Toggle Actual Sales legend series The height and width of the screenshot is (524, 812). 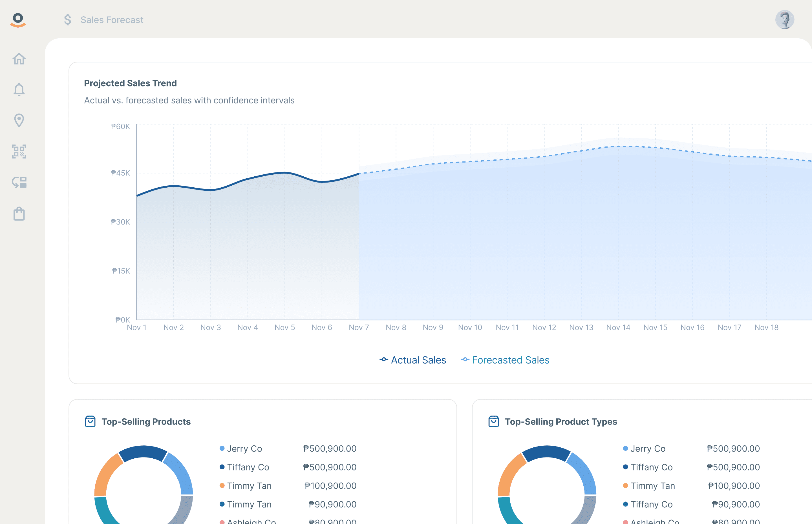[x=413, y=360]
